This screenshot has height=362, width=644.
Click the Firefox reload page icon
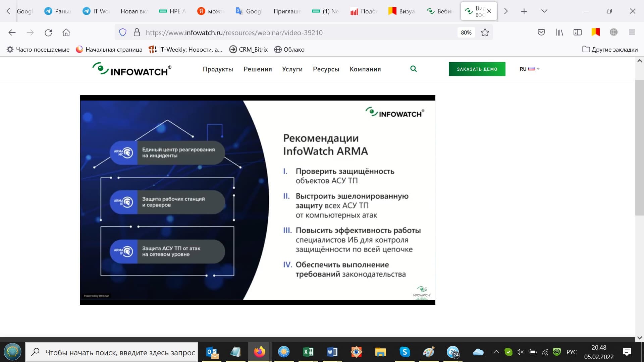(x=48, y=33)
